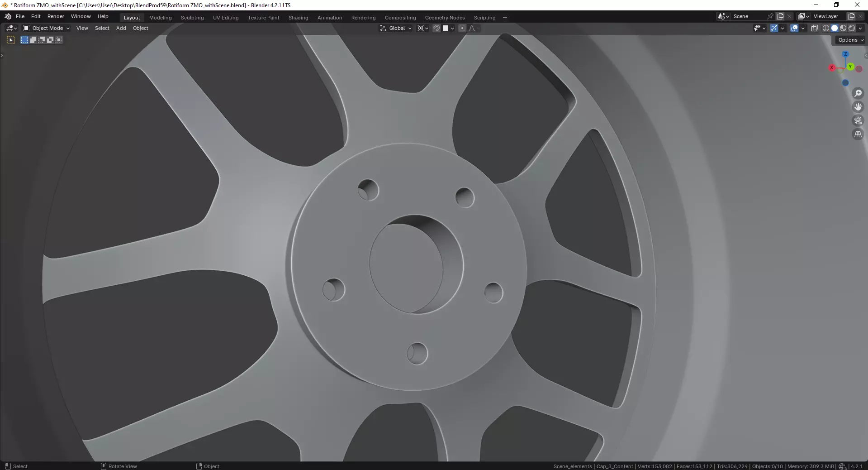Select the Select Box tool icon
Viewport: 868px width, 470px height.
11,40
